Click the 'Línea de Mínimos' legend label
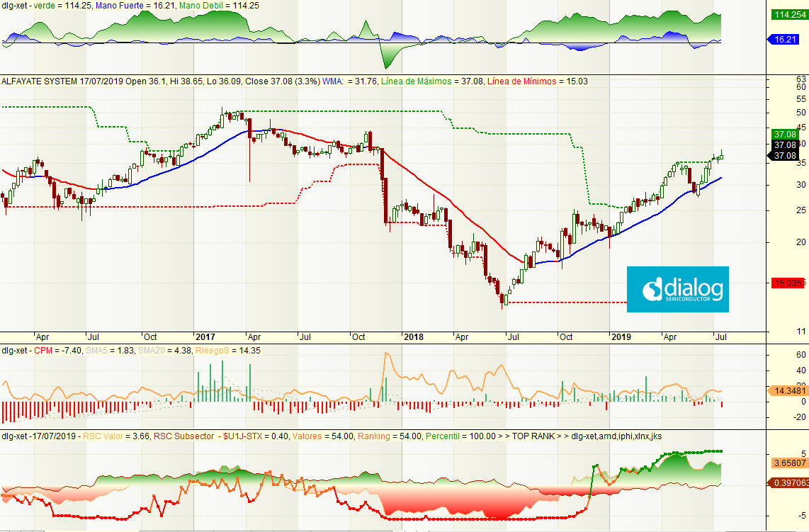The height and width of the screenshot is (532, 809). tap(521, 81)
